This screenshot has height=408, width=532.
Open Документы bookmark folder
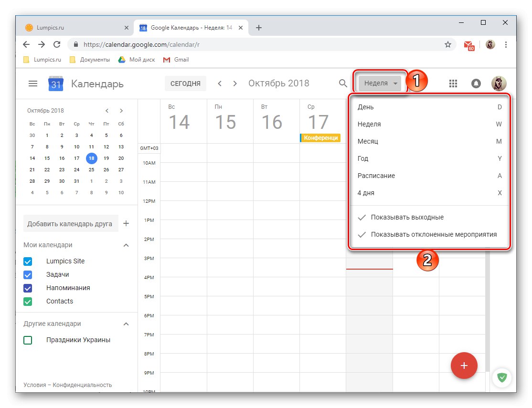pos(90,60)
